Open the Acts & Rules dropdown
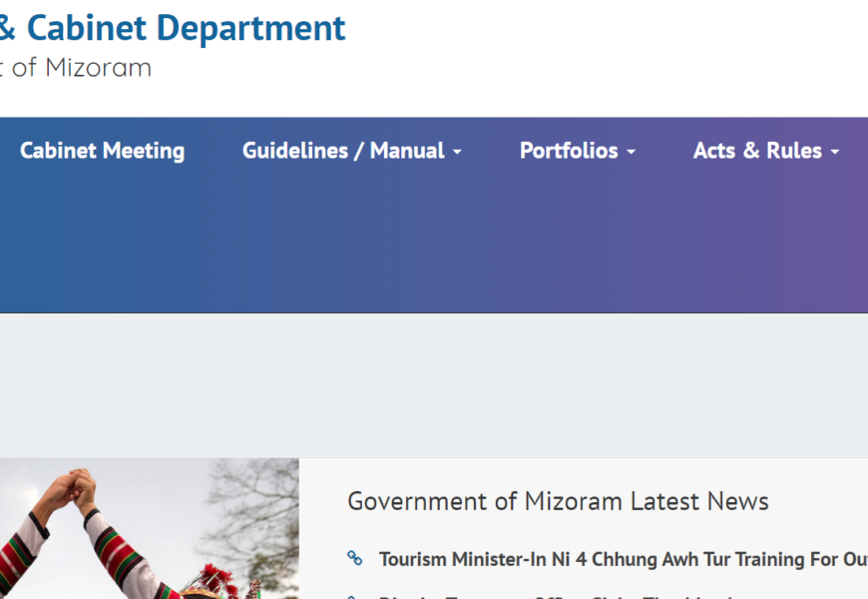Viewport: 868px width, 599px height. pos(757,151)
